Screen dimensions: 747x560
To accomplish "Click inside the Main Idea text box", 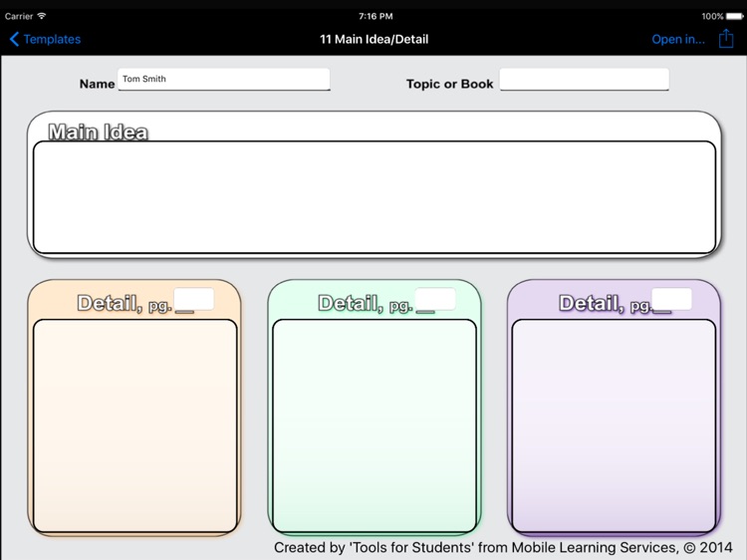I will [x=374, y=197].
